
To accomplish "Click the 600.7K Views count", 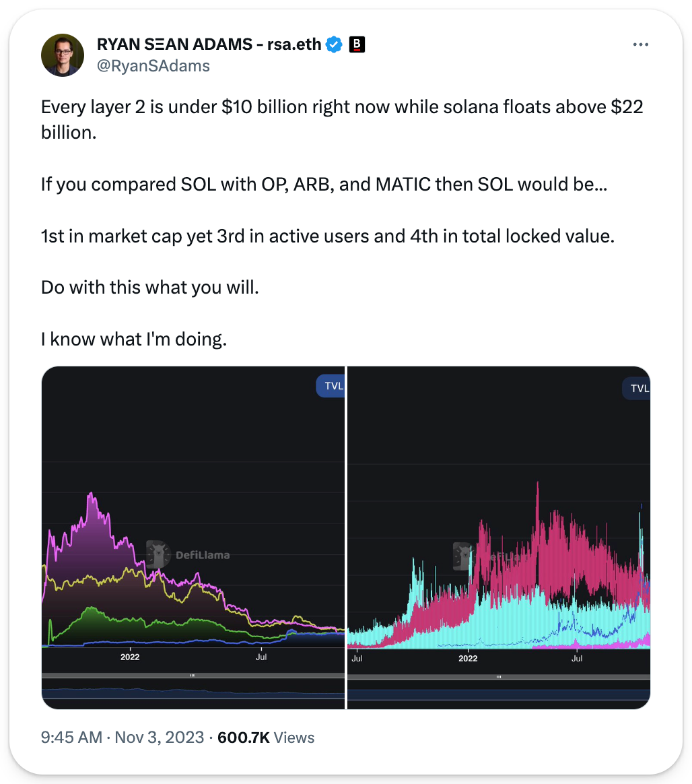I will pyautogui.click(x=266, y=738).
